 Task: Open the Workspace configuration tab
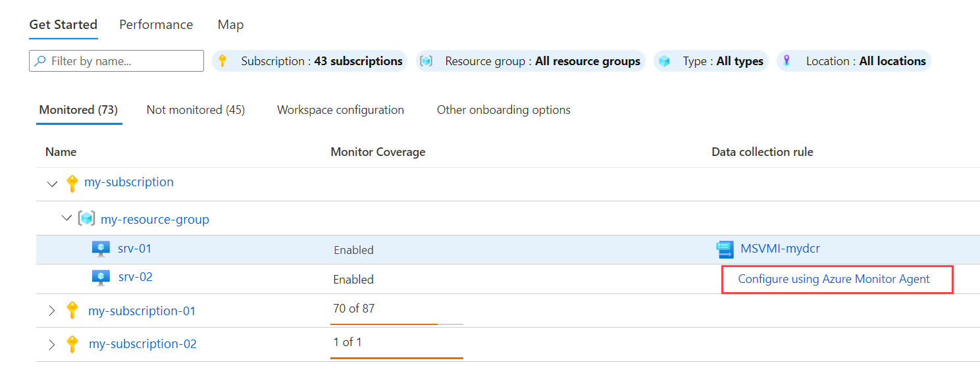pyautogui.click(x=340, y=110)
